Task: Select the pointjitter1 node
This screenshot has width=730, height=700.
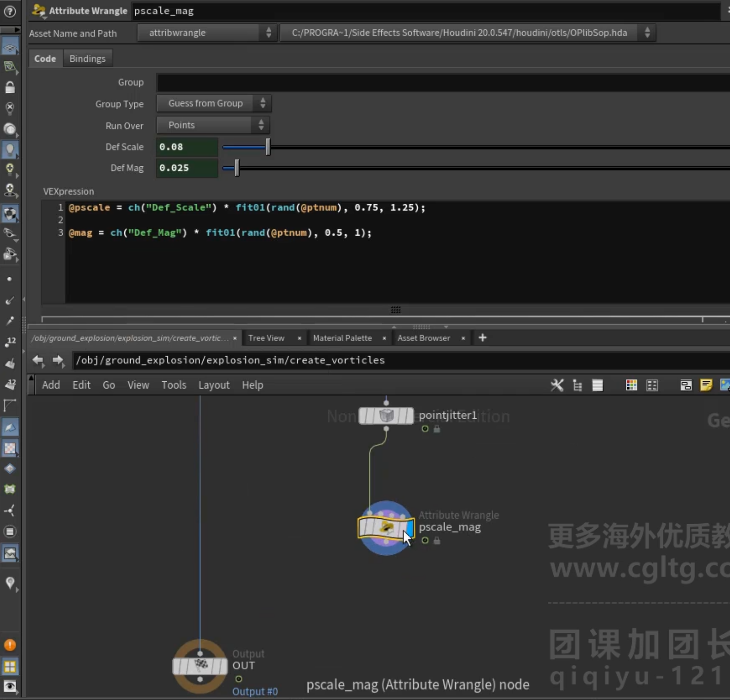Action: 386,416
